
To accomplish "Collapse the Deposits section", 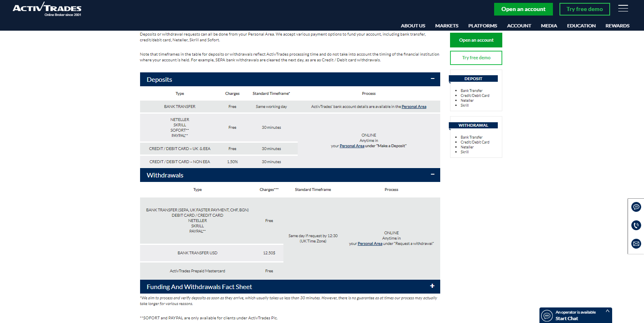I will (x=432, y=79).
